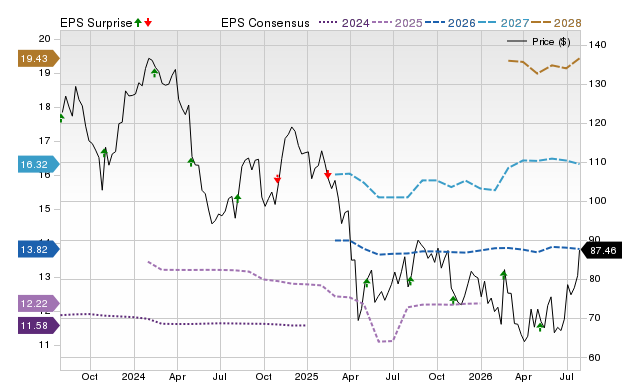Click green surprise arrow at February 2026 spike
Viewport: 640px width, 382px height.
pos(504,274)
